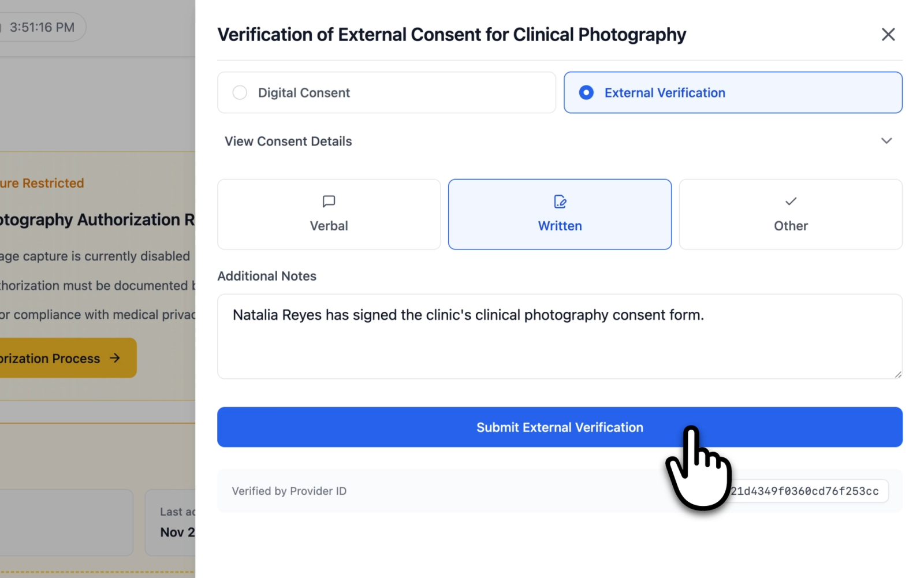924x578 pixels.
Task: Click Submit External Verification
Action: (x=560, y=427)
